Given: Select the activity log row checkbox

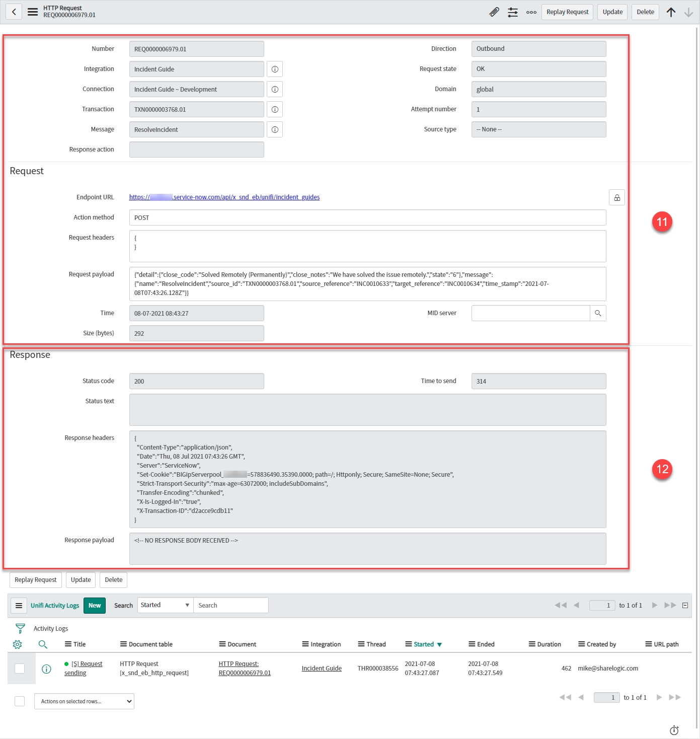Looking at the screenshot, I should [x=20, y=668].
